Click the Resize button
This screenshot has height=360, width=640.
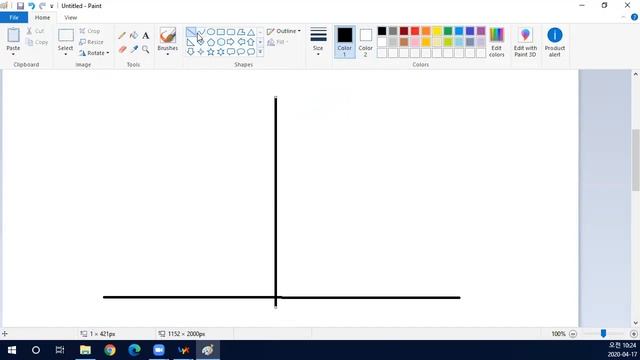[91, 42]
